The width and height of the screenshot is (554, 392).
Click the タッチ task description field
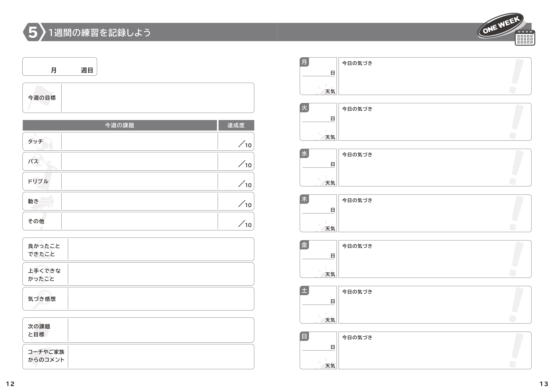point(139,141)
